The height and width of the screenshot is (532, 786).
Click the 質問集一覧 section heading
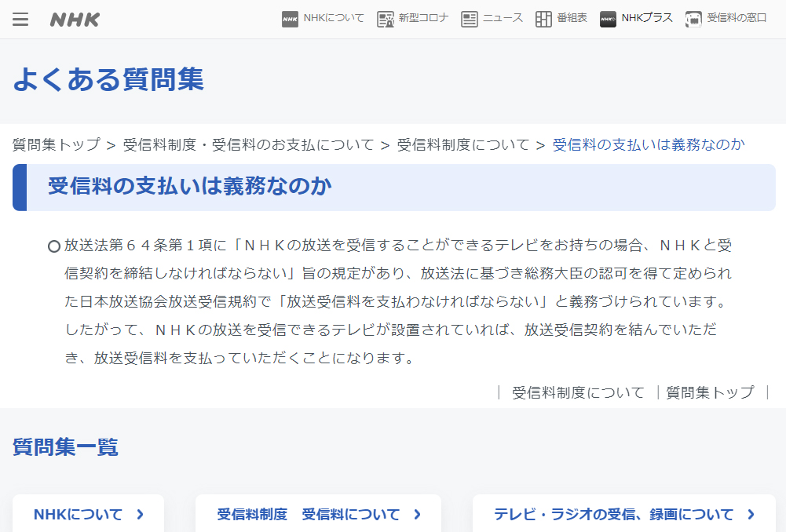66,446
